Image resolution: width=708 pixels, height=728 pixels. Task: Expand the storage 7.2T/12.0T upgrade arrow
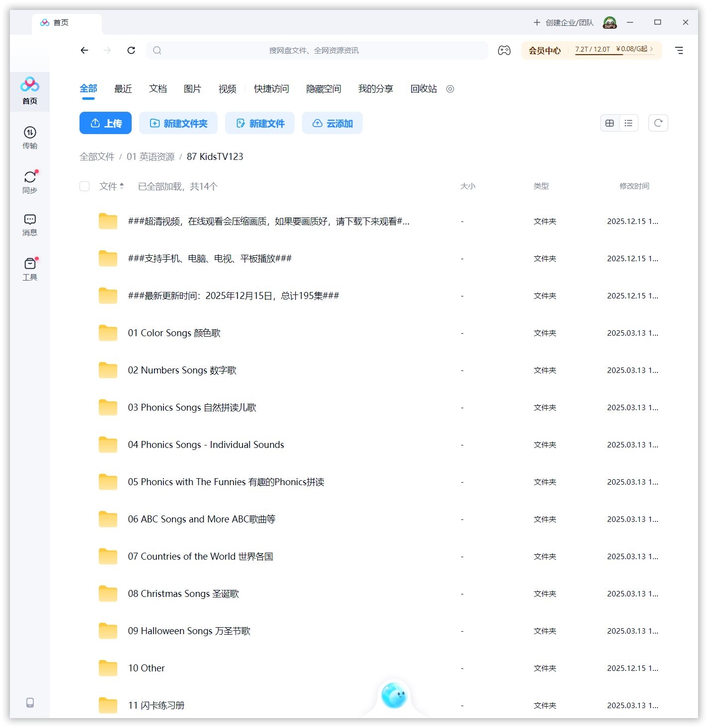tap(651, 49)
